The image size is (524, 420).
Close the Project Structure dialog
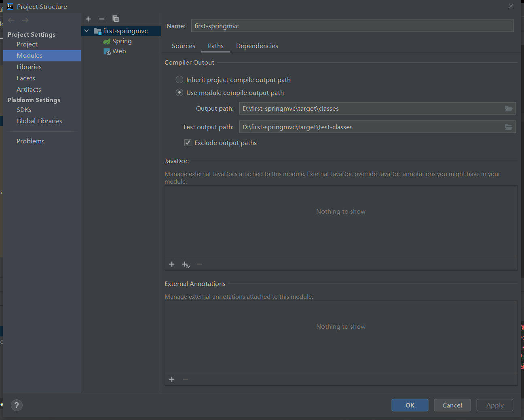pyautogui.click(x=511, y=6)
